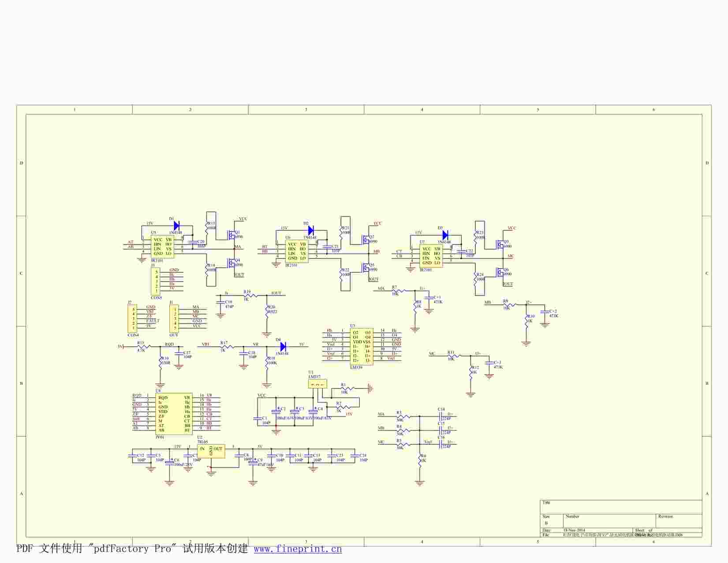Click the 'MC' net label beside Q3

[x=511, y=256]
